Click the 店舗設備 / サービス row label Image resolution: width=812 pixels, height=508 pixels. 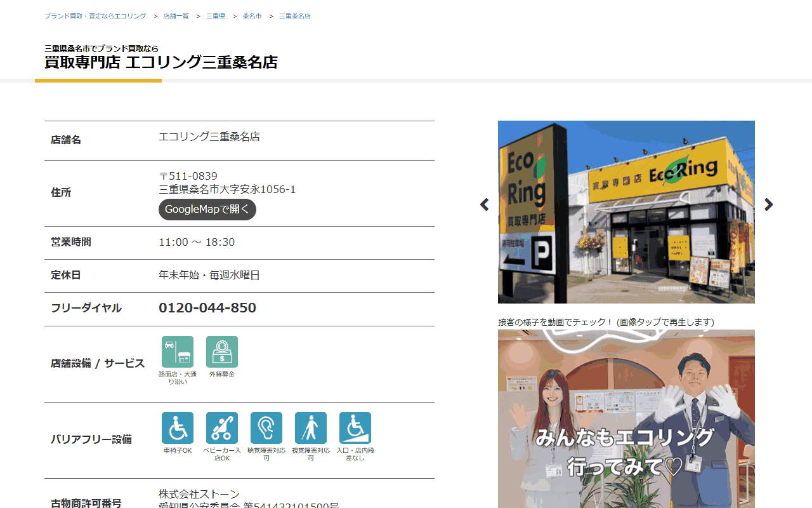(x=98, y=363)
